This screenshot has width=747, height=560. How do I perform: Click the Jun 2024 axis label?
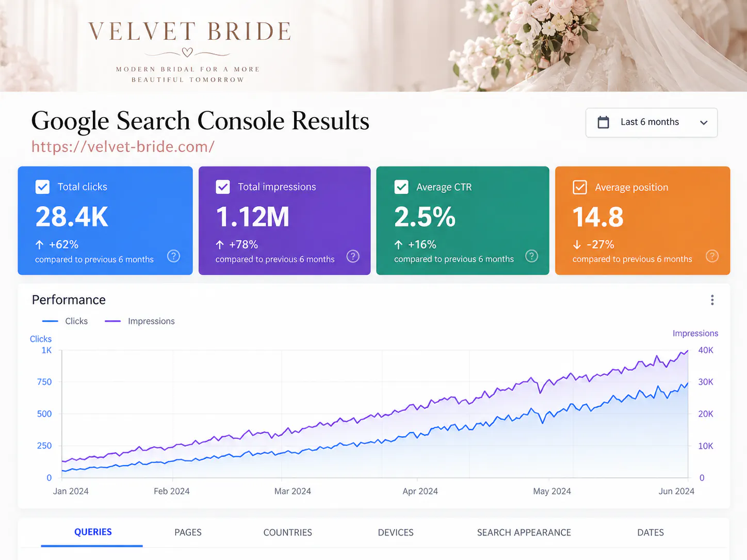tap(676, 491)
